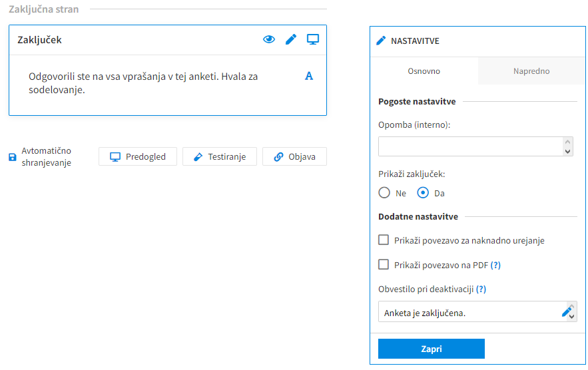Click the Avtomatično shranjevanje save icon
The width and height of the screenshot is (588, 370).
[13, 158]
